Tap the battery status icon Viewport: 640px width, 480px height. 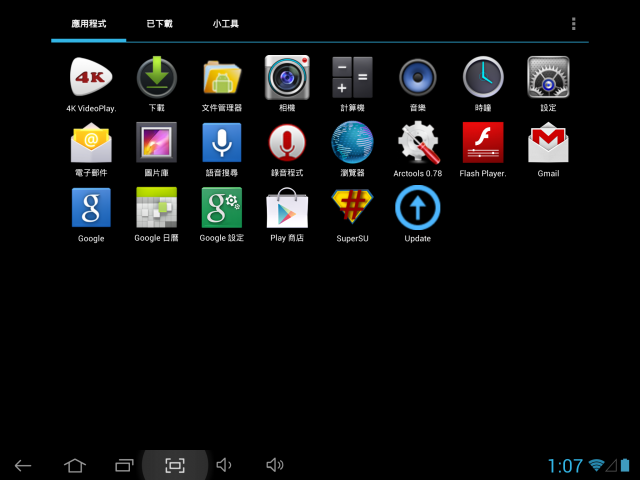click(625, 465)
